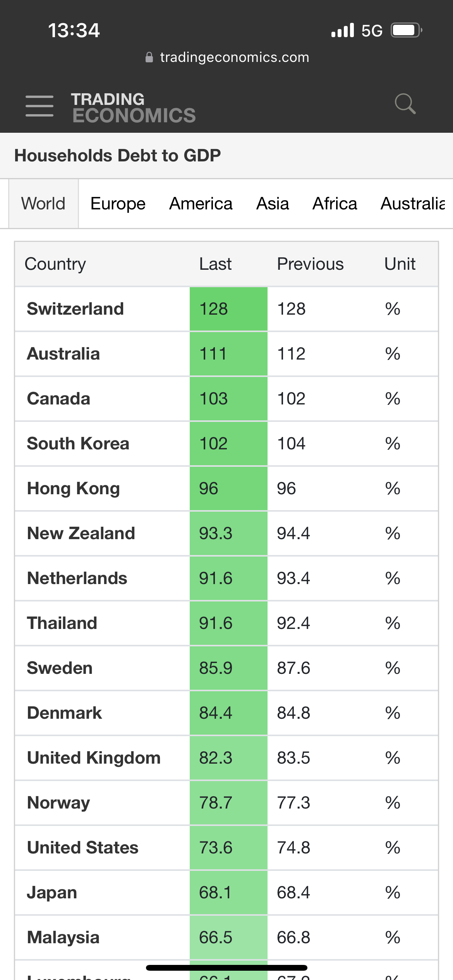
Task: Open the hamburger navigation menu
Action: click(x=39, y=106)
